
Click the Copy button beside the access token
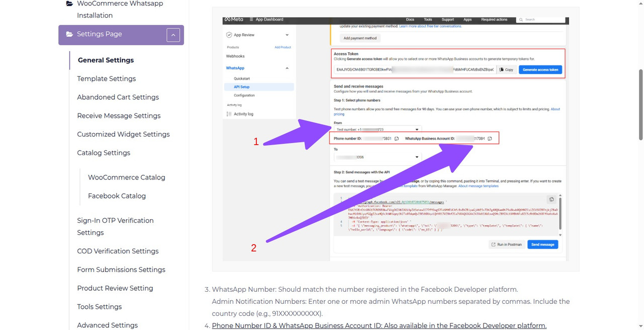point(506,70)
